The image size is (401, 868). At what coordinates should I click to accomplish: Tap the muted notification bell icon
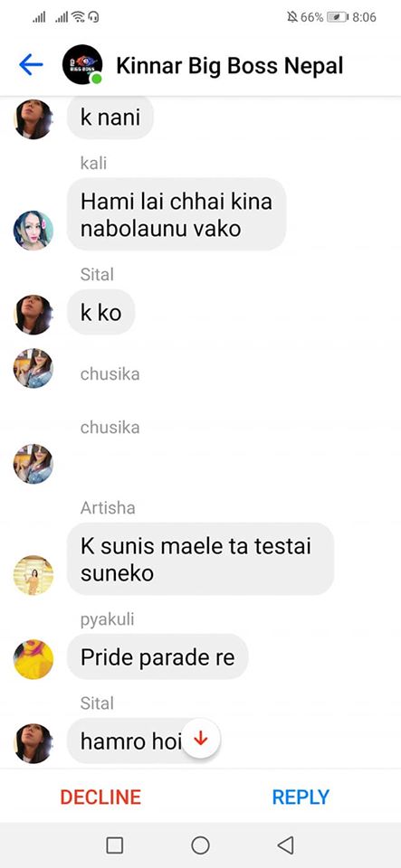tap(291, 17)
